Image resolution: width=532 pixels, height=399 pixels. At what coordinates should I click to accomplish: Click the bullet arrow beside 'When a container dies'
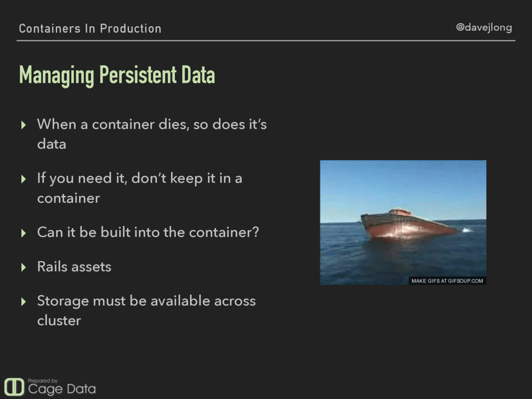23,125
